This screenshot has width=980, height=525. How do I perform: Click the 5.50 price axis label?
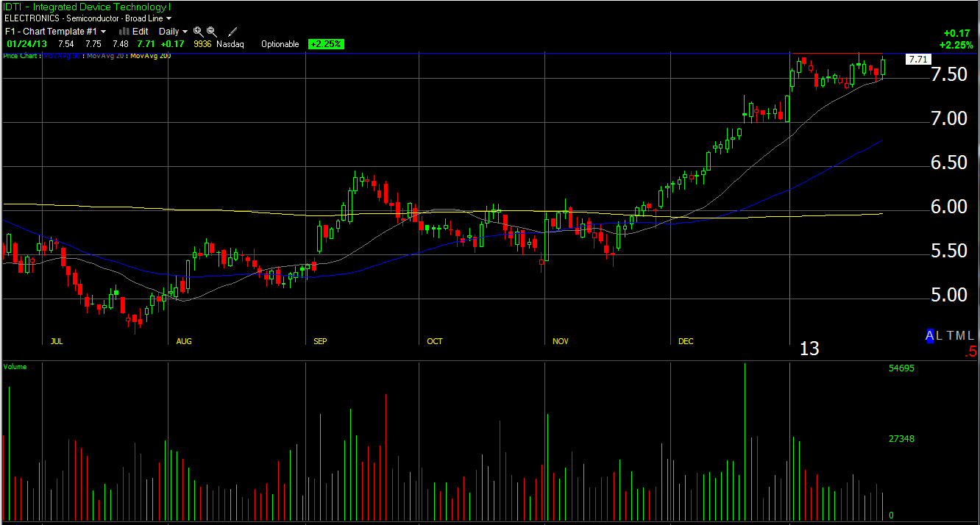(x=948, y=251)
